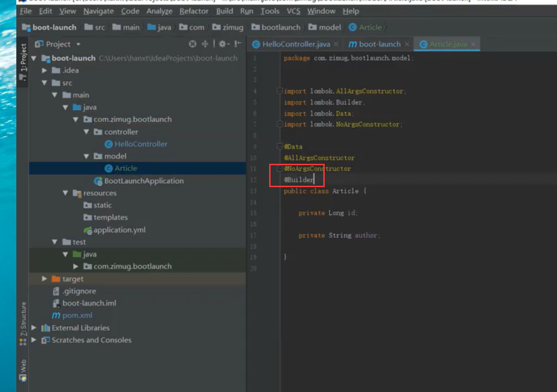Open the Edit menu
The image size is (557, 392).
coord(45,11)
